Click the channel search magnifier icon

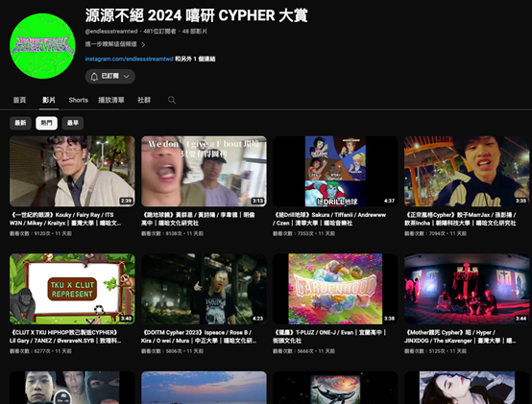point(172,100)
